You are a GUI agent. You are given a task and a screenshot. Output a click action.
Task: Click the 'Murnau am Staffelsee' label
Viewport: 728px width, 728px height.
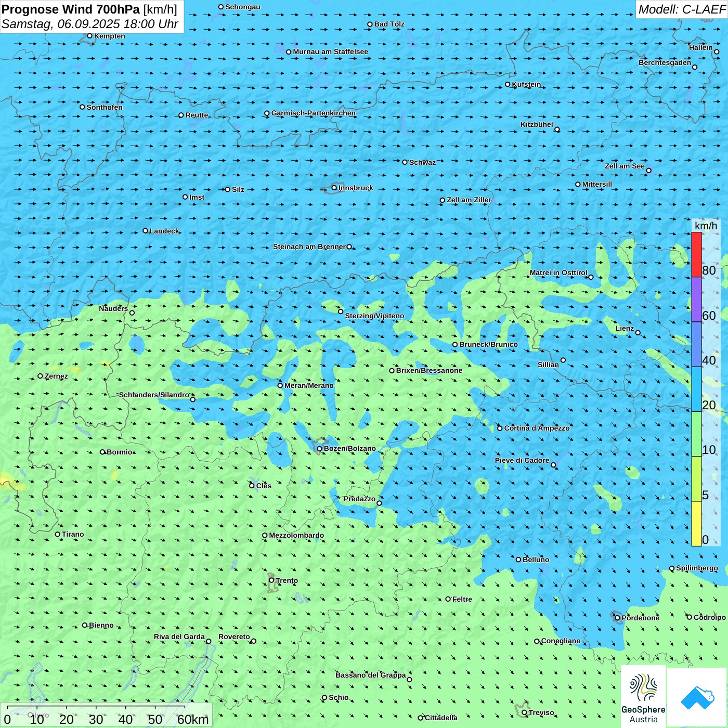coord(331,51)
